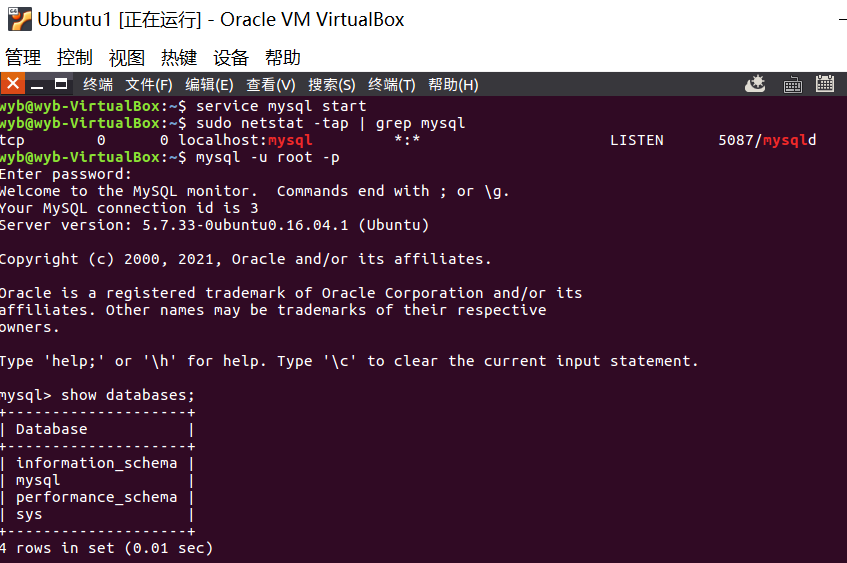
Task: Expand the 查看(V) view menu
Action: [x=271, y=85]
